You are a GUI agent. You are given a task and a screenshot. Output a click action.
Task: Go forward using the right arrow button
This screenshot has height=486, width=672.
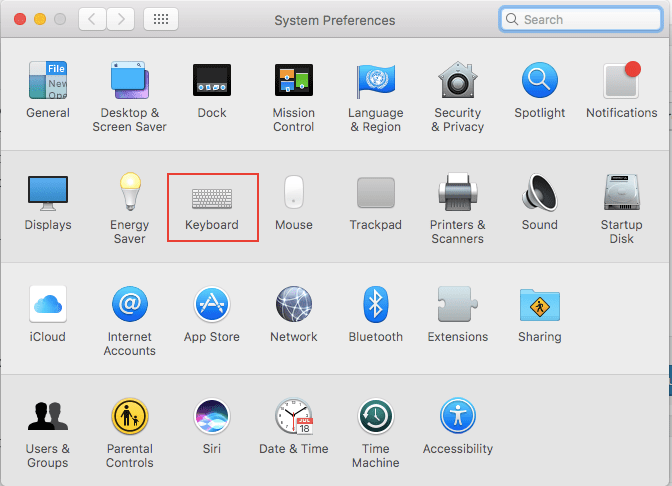[x=121, y=19]
